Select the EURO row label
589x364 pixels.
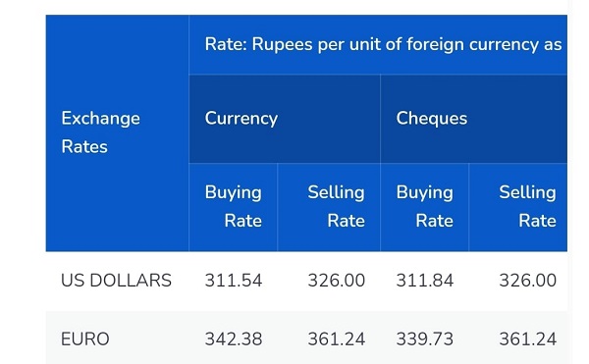tap(84, 339)
